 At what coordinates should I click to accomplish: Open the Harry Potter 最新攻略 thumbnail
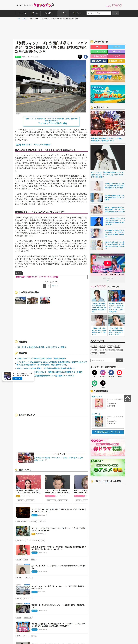tap(108, 124)
